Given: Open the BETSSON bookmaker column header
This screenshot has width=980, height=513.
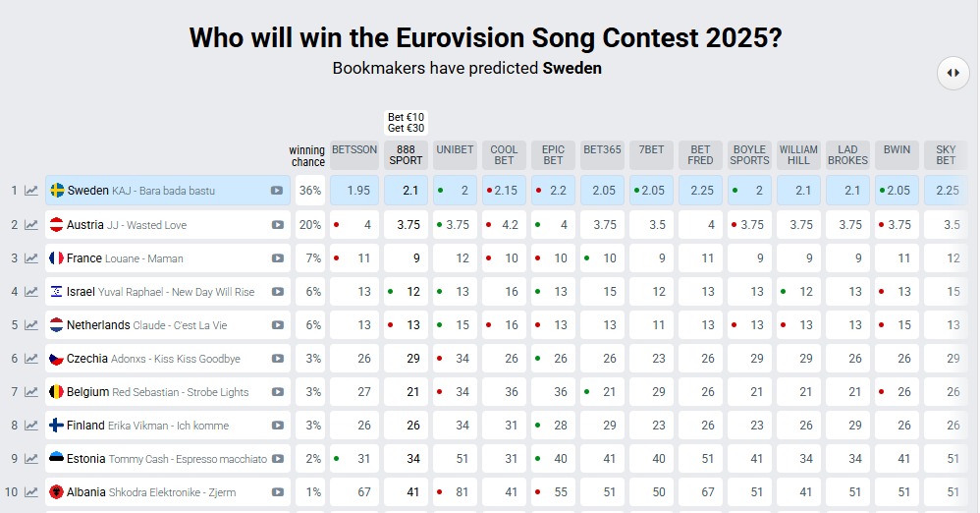Looking at the screenshot, I should point(354,150).
